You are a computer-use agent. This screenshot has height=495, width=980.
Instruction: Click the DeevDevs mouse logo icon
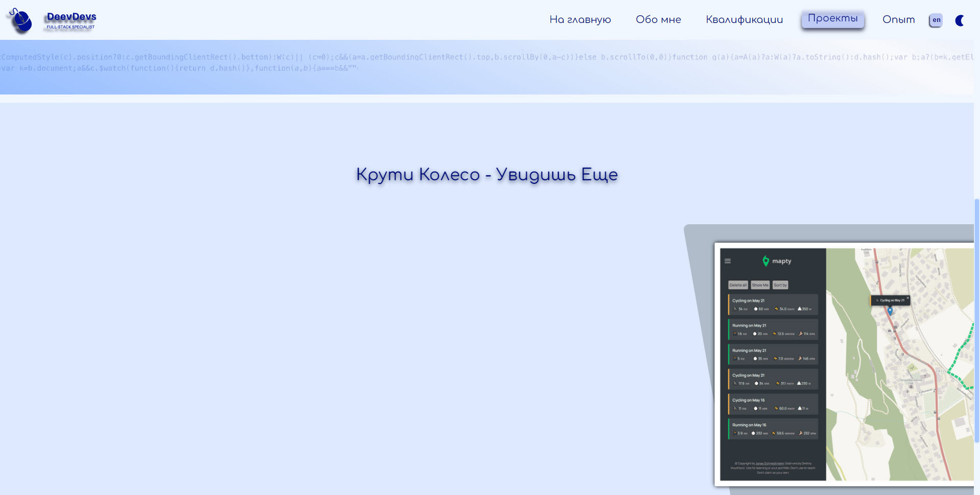click(20, 20)
